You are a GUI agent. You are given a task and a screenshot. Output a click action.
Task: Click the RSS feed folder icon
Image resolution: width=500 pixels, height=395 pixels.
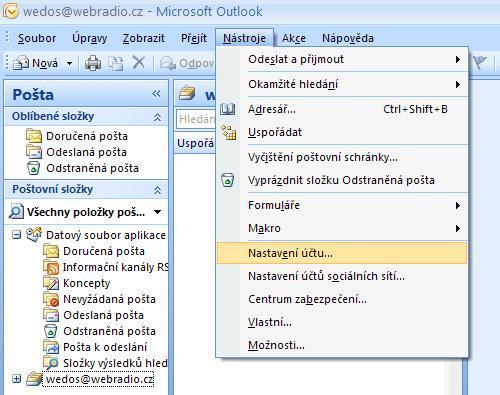coord(51,267)
